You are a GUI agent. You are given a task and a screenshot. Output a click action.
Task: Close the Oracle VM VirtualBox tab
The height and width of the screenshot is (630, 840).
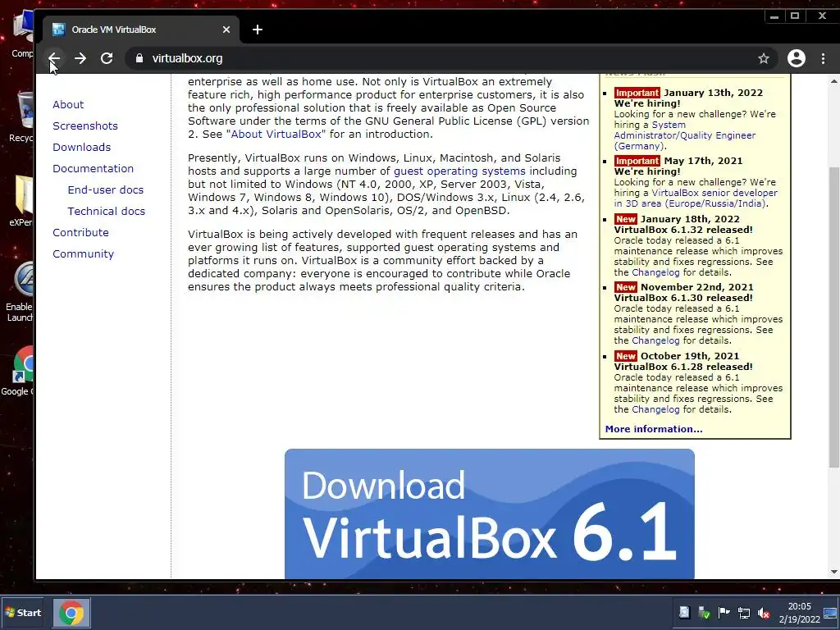click(226, 30)
